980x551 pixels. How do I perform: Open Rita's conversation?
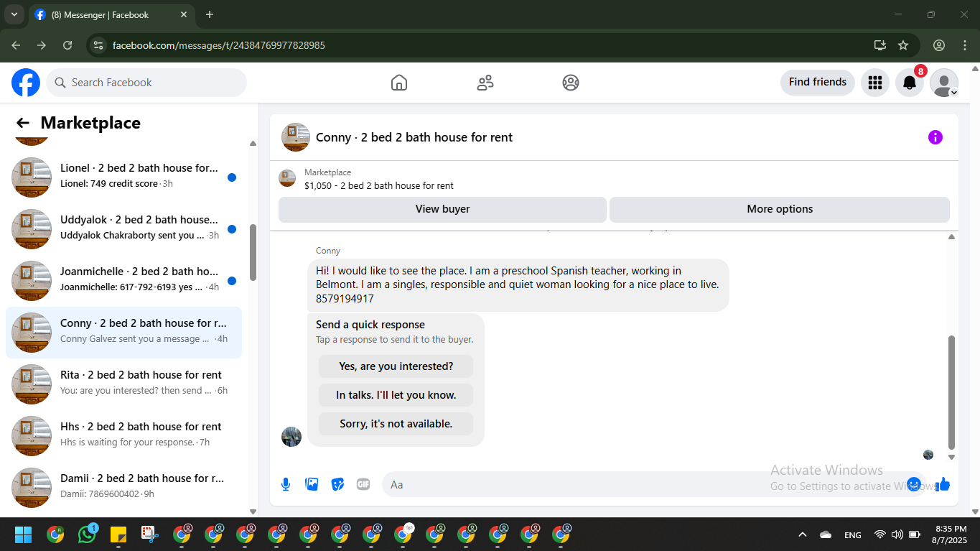click(x=123, y=384)
